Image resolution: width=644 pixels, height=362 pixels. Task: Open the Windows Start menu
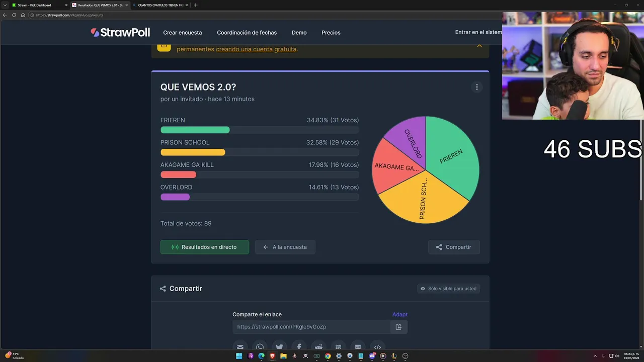(239, 356)
